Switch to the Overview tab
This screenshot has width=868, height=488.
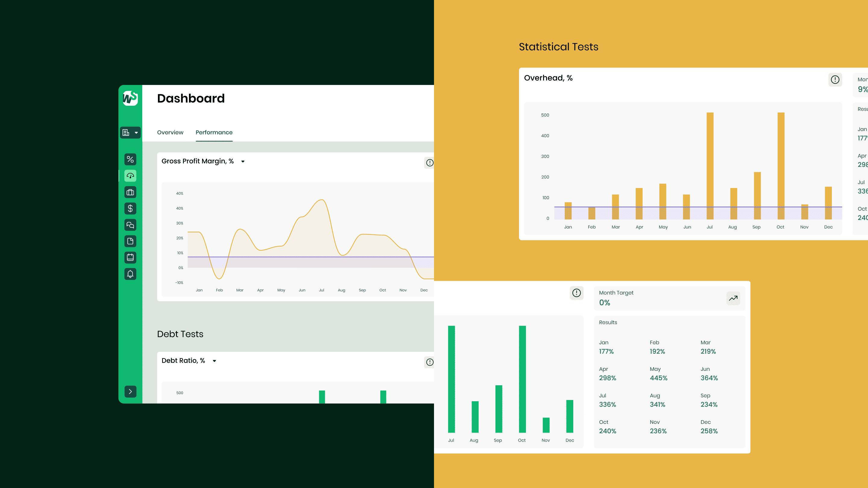[x=170, y=132]
